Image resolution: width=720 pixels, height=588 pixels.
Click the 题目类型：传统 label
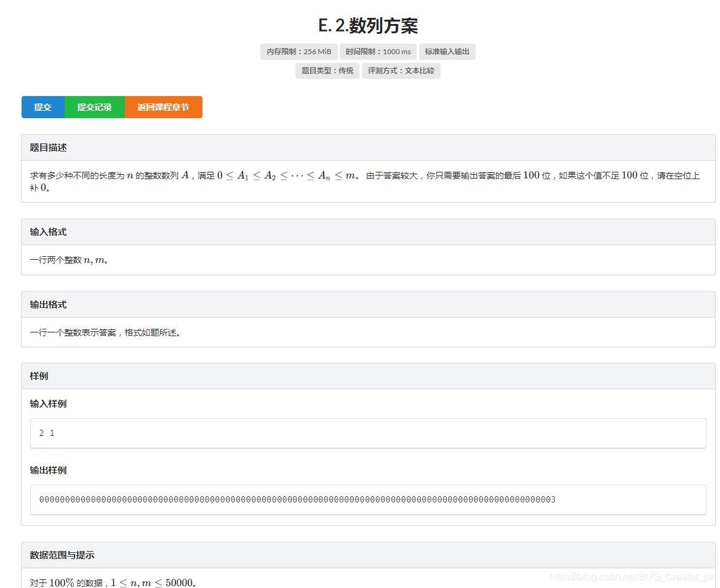[327, 70]
